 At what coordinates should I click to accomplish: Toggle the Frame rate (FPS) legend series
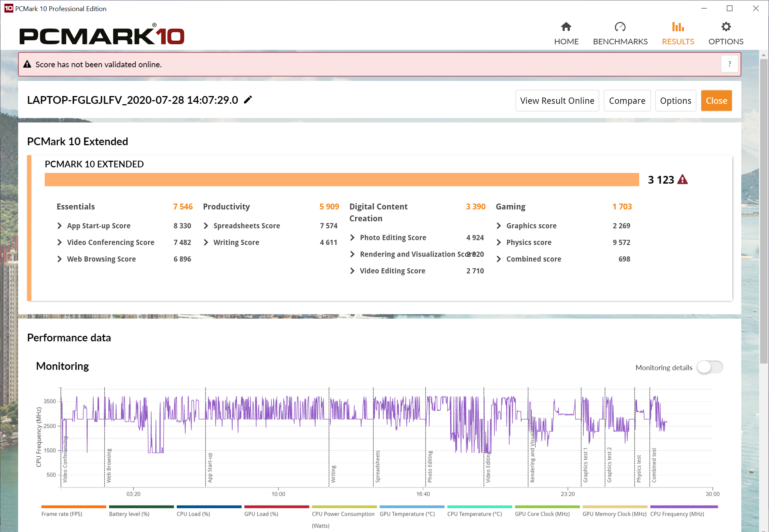tap(74, 511)
